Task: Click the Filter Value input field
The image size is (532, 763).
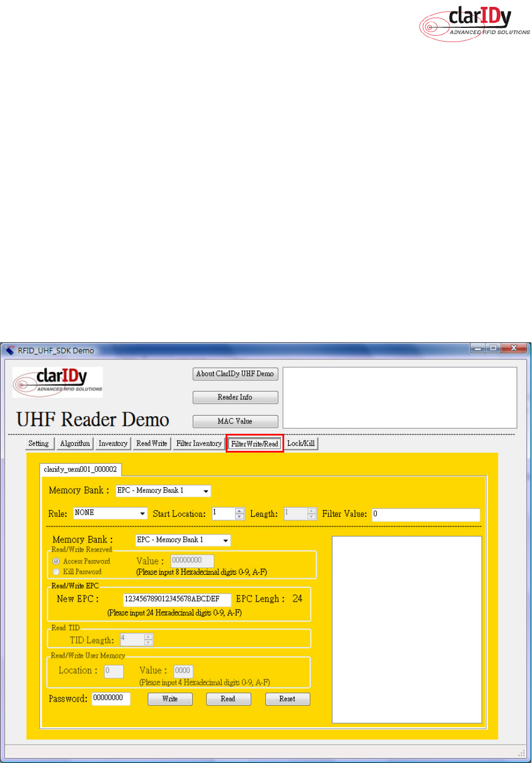Action: tap(426, 515)
